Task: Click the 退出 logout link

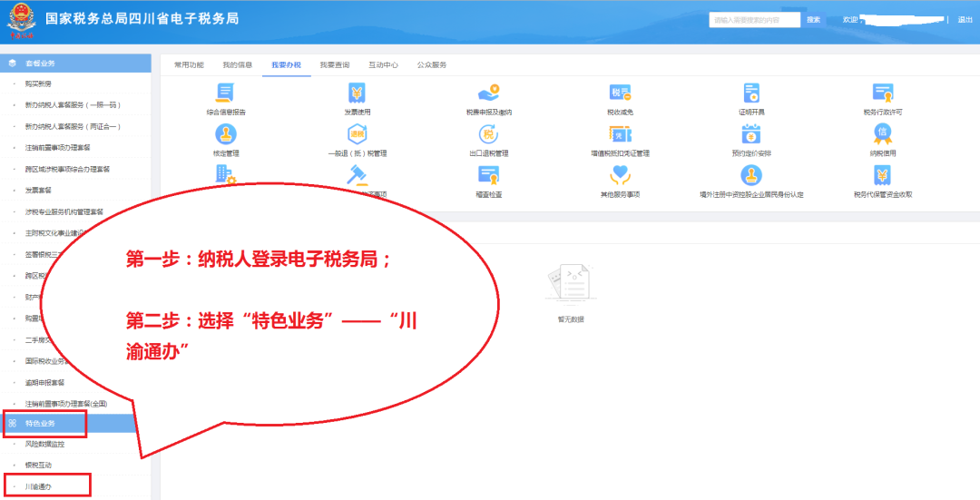Action: click(x=965, y=20)
